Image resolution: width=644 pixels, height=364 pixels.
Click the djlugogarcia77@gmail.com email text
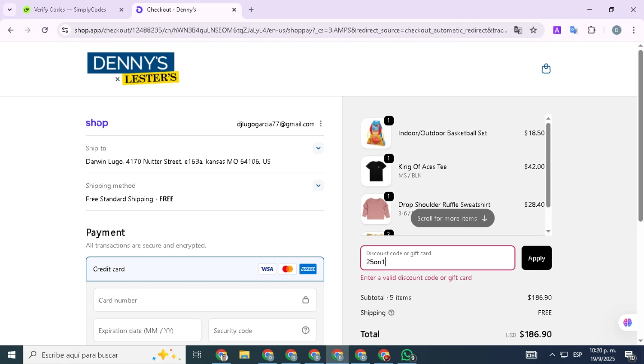[x=276, y=124]
